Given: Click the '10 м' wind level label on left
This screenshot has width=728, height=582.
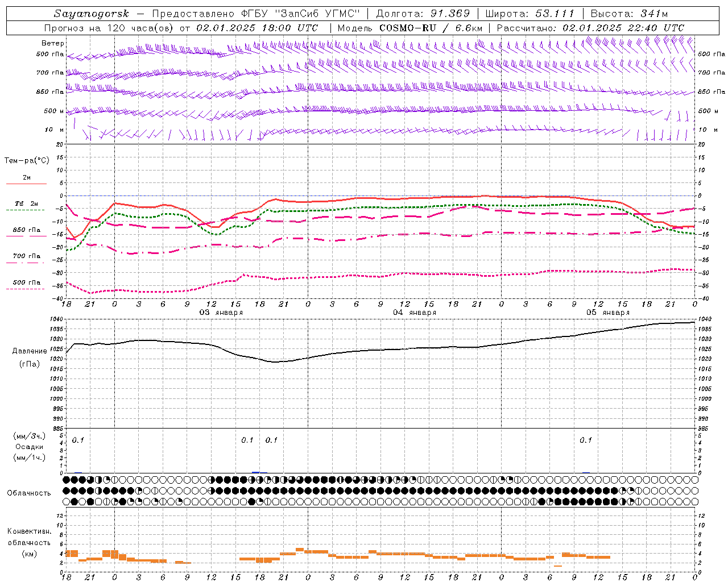Looking at the screenshot, I should (x=55, y=130).
